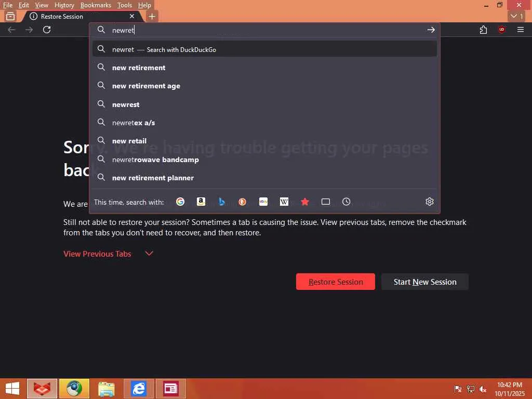This screenshot has height=399, width=532.
Task: Open File Explorer from the taskbar
Action: (107, 389)
